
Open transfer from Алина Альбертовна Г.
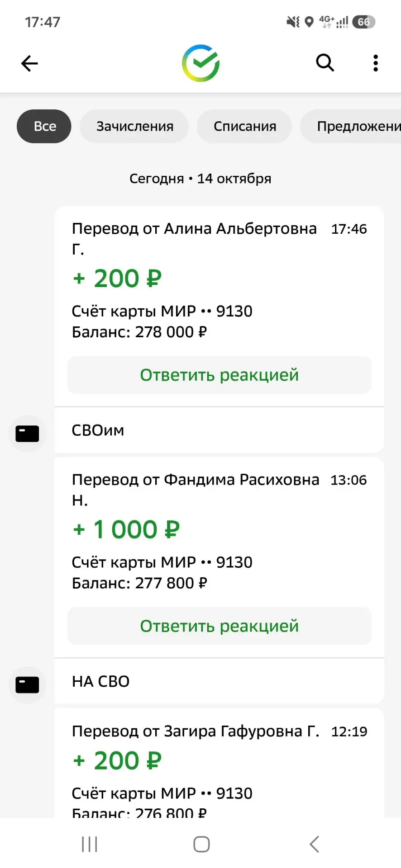[219, 280]
